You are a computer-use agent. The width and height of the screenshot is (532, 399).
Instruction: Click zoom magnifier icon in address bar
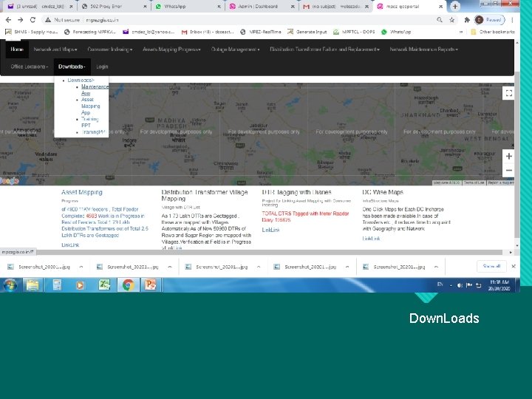tap(440, 20)
